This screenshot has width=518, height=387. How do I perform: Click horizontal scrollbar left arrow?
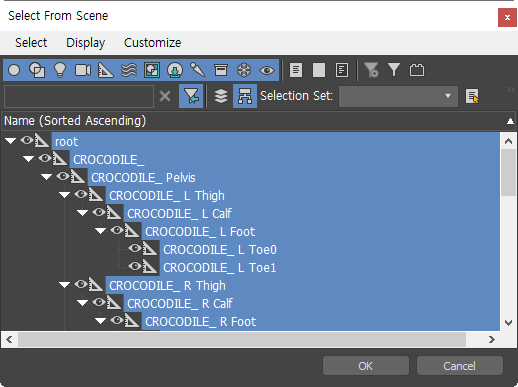[9, 339]
